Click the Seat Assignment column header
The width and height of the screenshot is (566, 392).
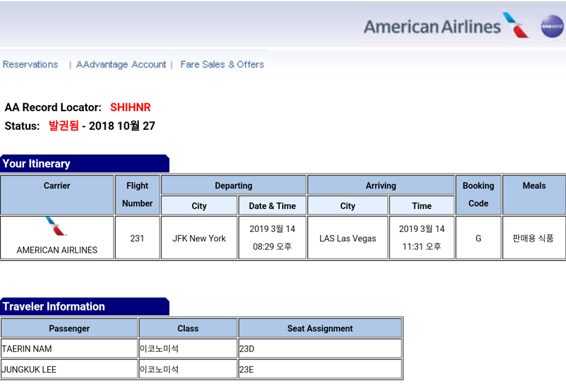(x=320, y=329)
